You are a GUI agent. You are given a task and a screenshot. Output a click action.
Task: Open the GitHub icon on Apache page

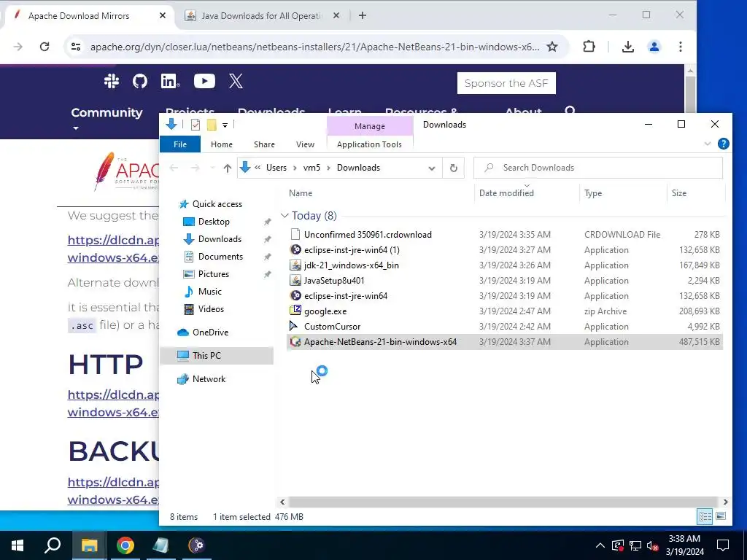[x=139, y=81]
